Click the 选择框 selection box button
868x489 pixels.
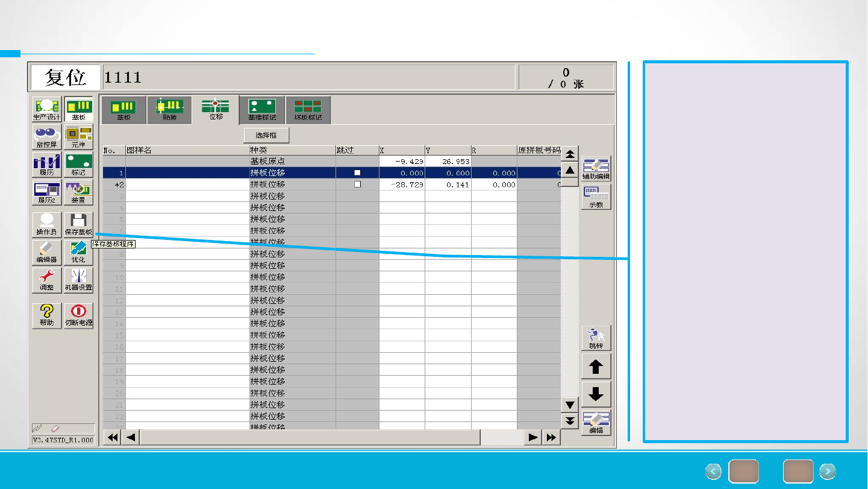pos(266,135)
